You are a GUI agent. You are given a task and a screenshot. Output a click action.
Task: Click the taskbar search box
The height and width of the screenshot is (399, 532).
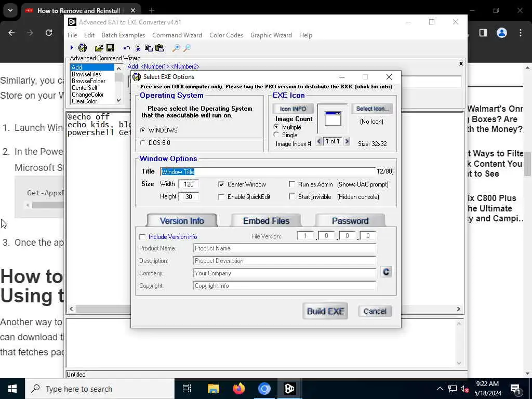click(100, 389)
